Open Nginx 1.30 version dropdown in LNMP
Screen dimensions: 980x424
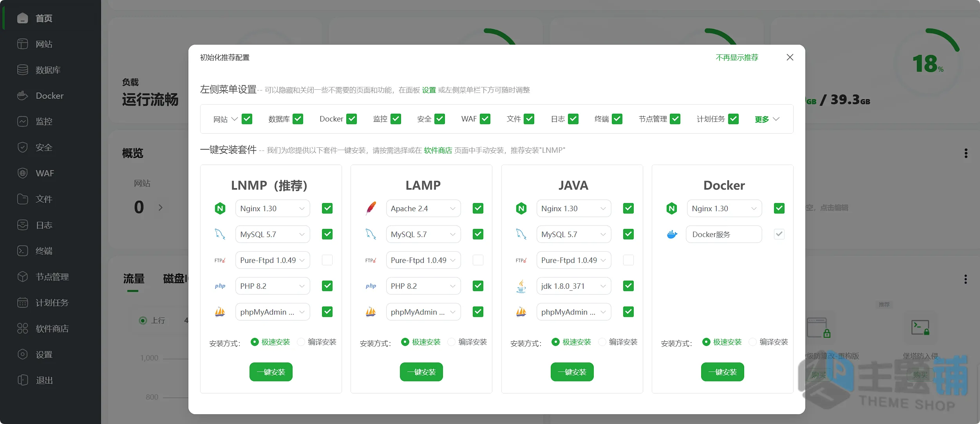(273, 208)
